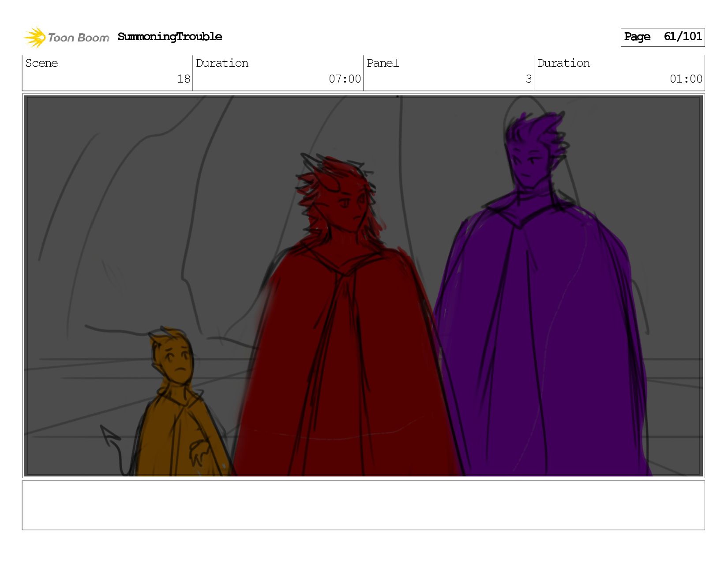Click scene duration value 07:00
The height and width of the screenshot is (563, 728).
pos(345,79)
